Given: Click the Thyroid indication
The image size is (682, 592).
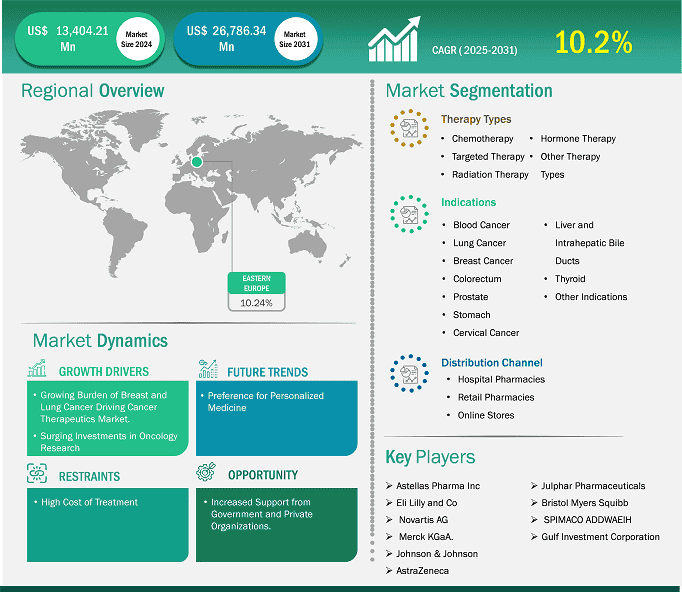Looking at the screenshot, I should point(570,279).
